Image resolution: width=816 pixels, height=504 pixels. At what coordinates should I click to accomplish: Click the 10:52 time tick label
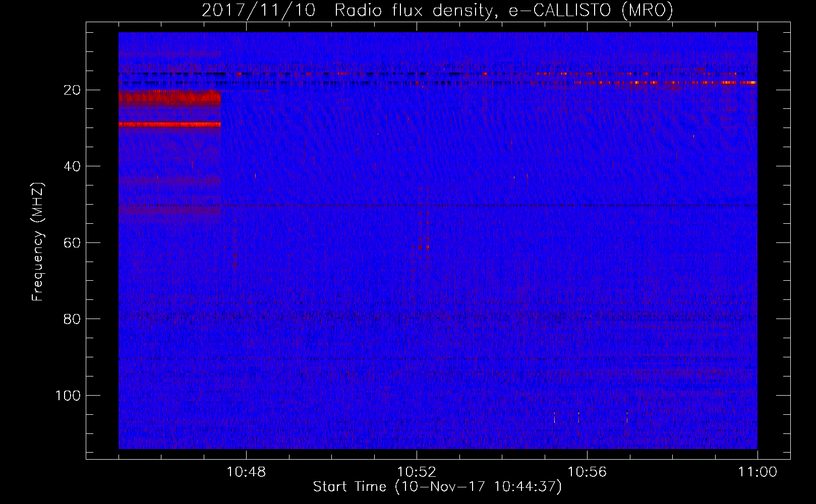417,472
